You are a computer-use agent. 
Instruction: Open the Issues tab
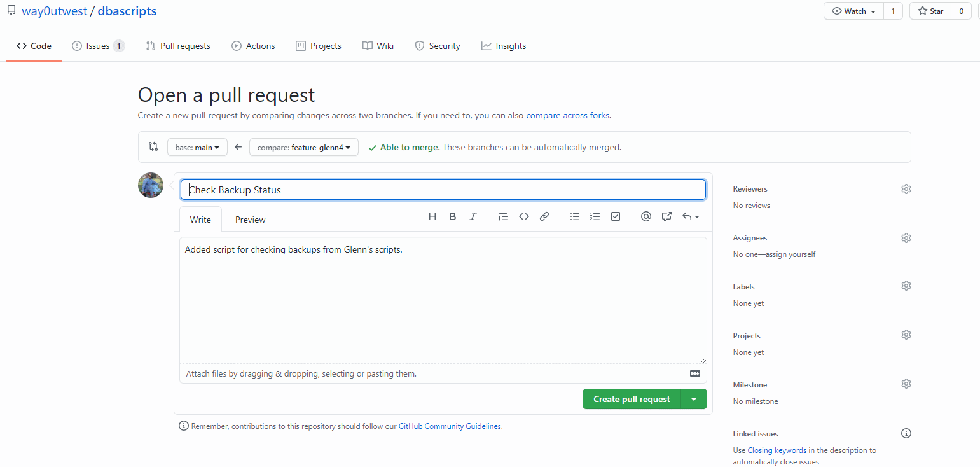click(x=98, y=46)
